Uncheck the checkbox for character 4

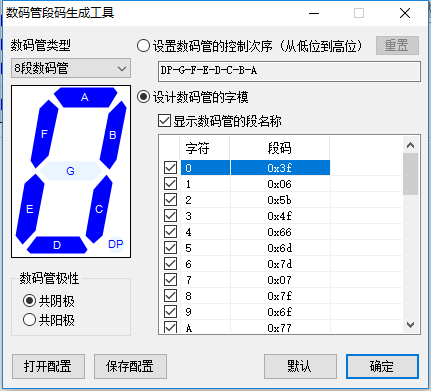point(170,232)
